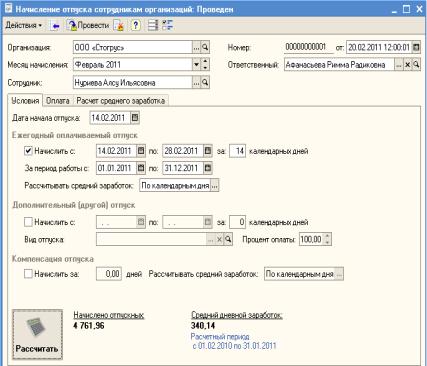The width and height of the screenshot is (427, 366).
Task: Clear the Ответственный field with X
Action: tap(407, 64)
